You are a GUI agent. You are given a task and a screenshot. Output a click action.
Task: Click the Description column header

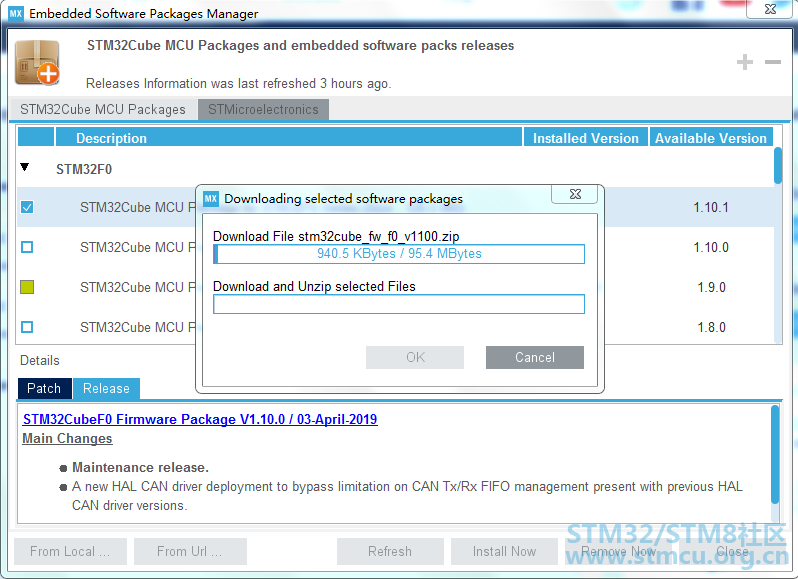289,138
